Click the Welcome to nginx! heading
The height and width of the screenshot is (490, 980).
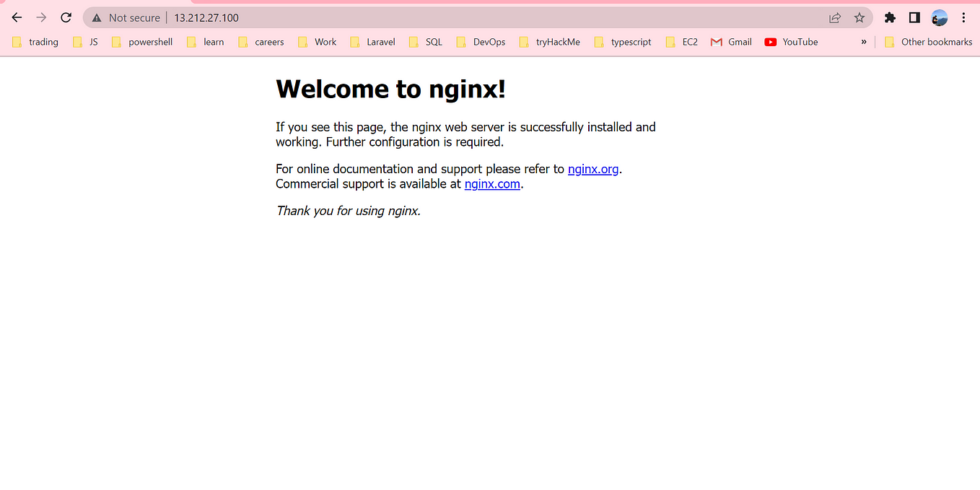tap(391, 89)
